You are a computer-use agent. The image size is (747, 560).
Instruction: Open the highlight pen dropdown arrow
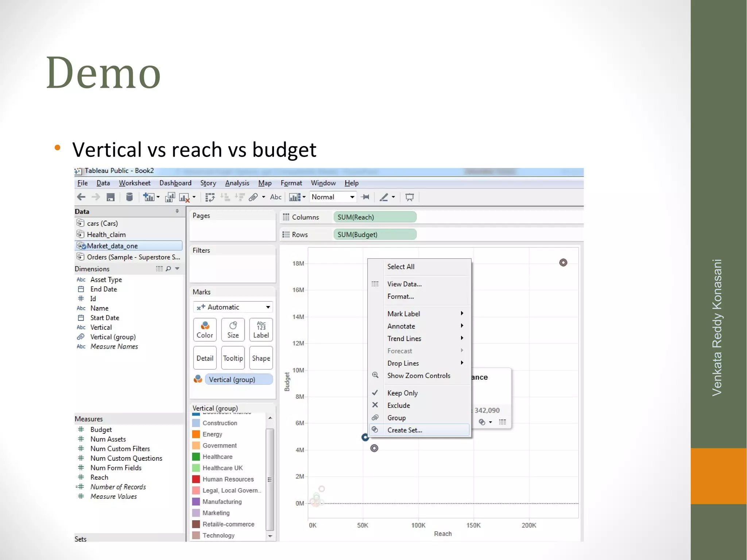[x=393, y=197]
